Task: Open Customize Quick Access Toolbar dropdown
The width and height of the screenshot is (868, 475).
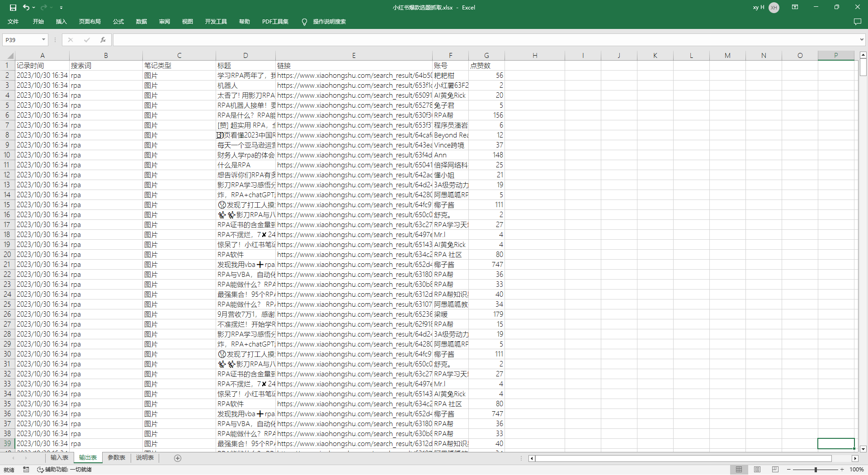Action: (x=61, y=7)
